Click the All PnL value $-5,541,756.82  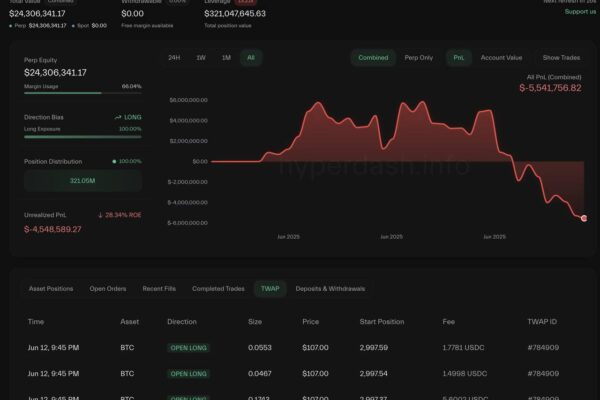550,88
